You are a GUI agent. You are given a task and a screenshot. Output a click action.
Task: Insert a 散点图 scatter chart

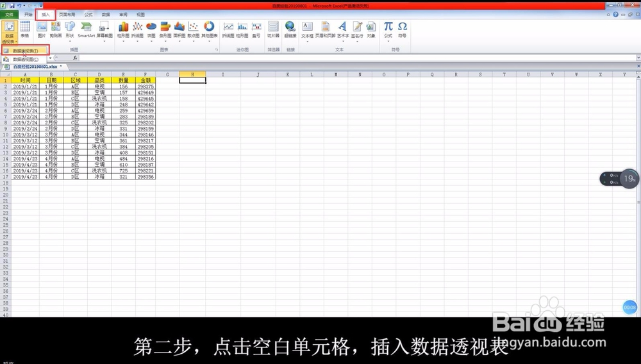(x=194, y=30)
